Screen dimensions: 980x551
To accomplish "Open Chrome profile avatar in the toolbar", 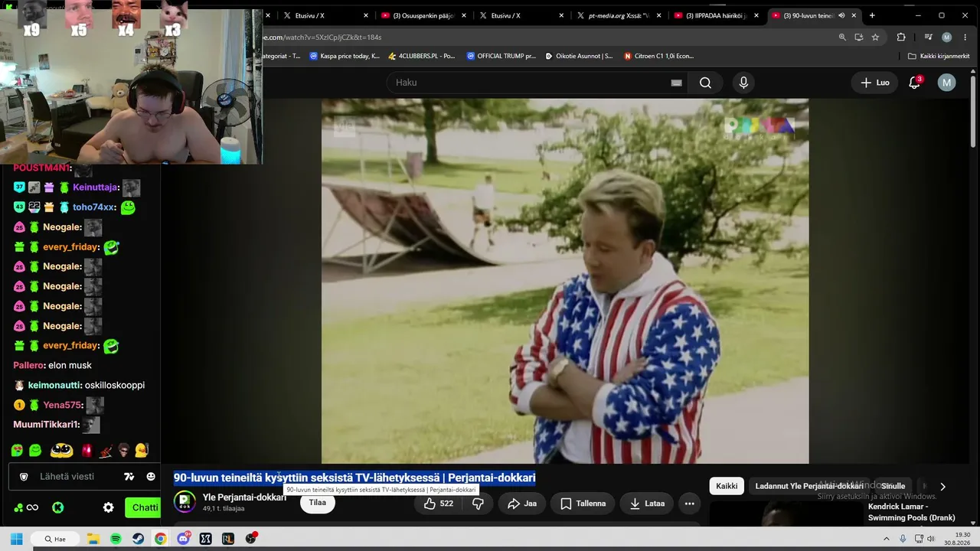I will 947,37.
